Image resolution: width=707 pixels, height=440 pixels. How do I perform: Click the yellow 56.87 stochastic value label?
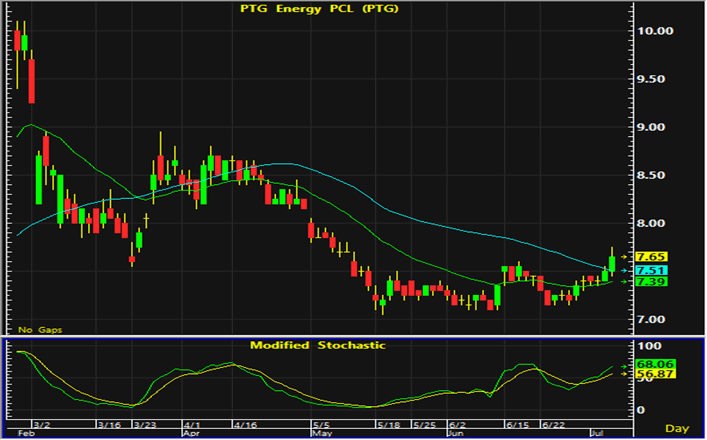[x=655, y=374]
